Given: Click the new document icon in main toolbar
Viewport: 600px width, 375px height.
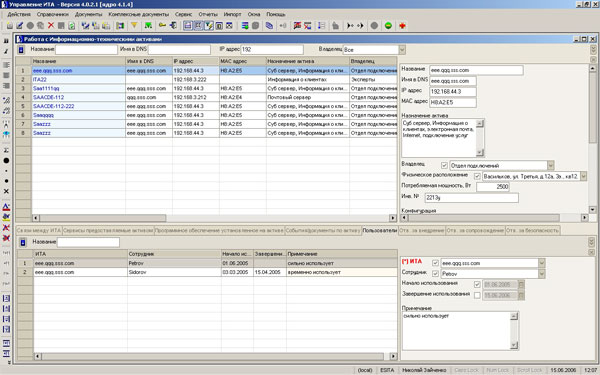Looking at the screenshot, I should coord(10,26).
